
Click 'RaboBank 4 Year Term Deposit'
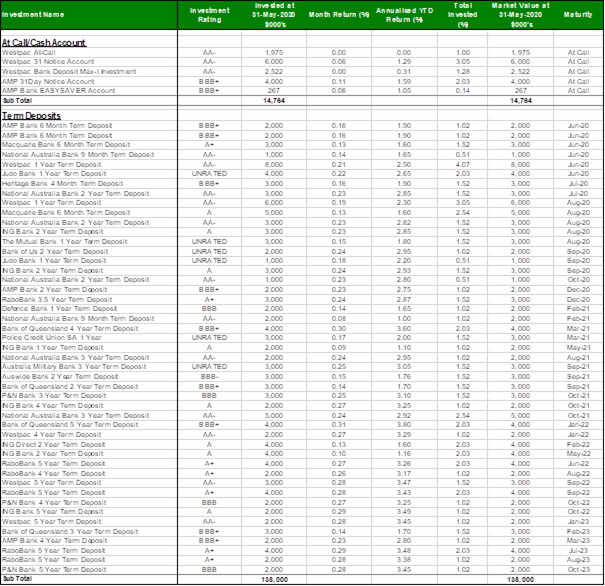tap(53, 474)
